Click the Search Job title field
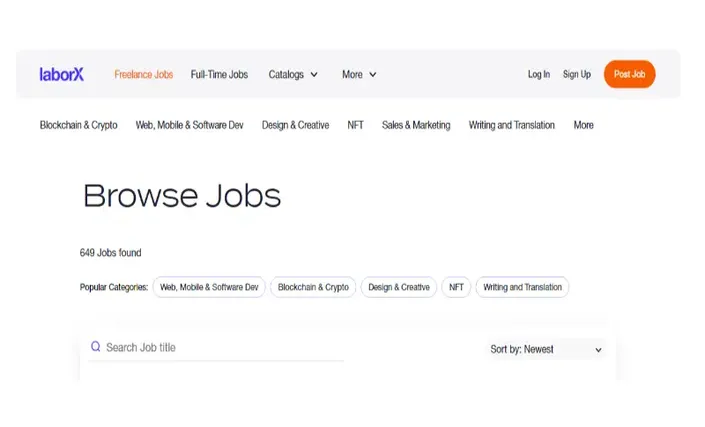Screen dimensions: 705x427 (x=216, y=347)
